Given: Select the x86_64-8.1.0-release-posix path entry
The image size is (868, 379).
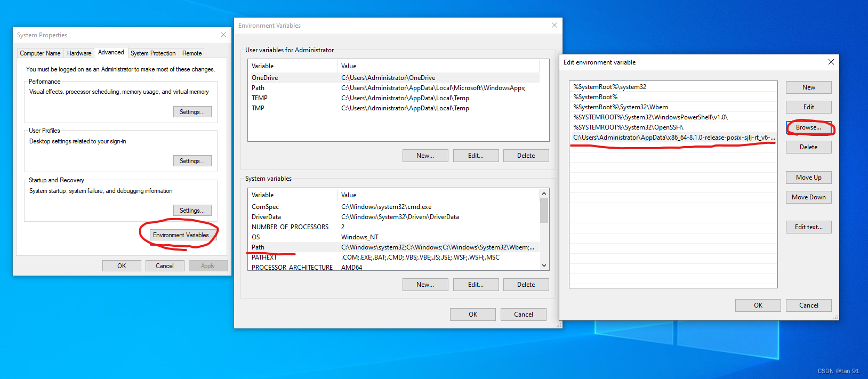Looking at the screenshot, I should [x=673, y=138].
